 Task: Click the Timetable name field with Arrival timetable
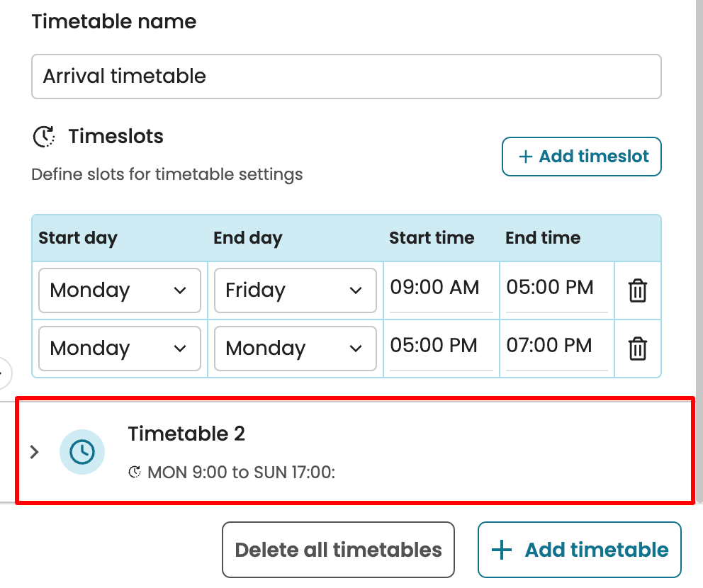point(346,77)
